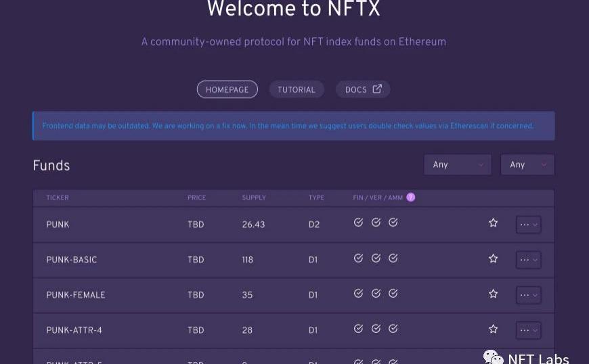
Task: Open the first Any filter dropdown
Action: pyautogui.click(x=458, y=165)
